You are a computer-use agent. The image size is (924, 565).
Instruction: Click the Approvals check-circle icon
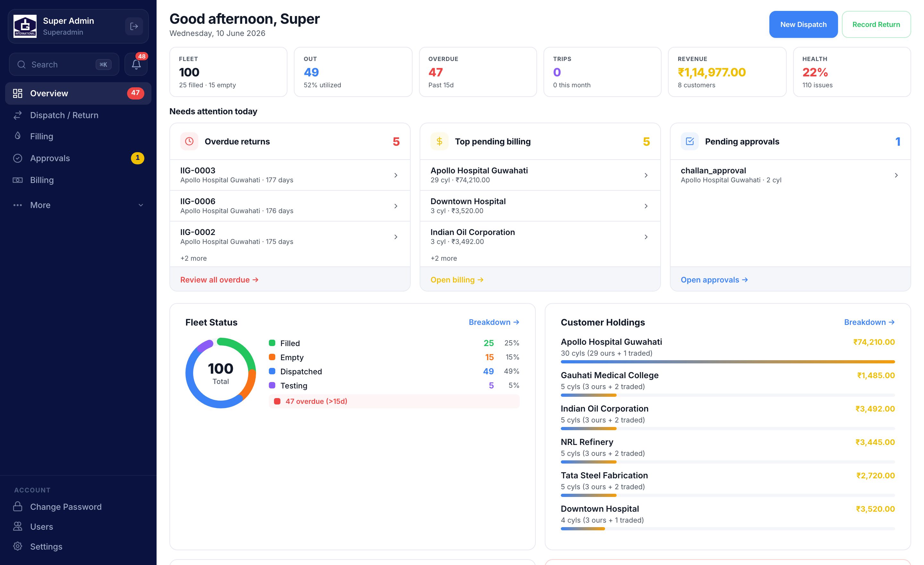point(18,158)
